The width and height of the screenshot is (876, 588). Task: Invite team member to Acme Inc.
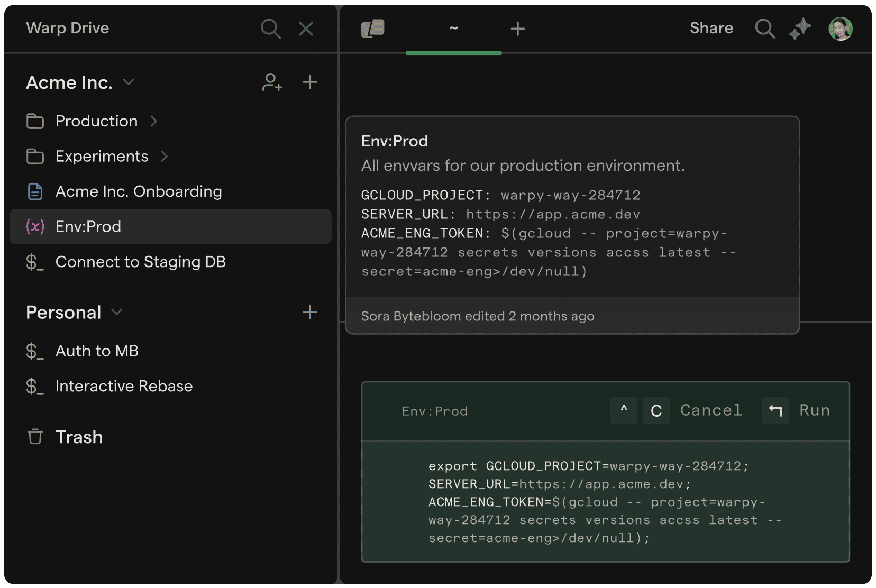click(272, 82)
